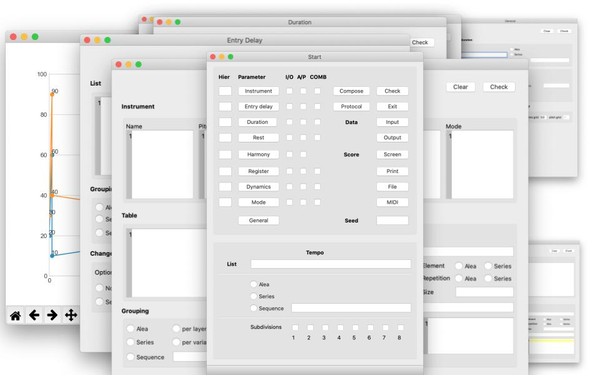Select the Series radio in Grouping
The width and height of the screenshot is (600, 375).
pos(130,342)
